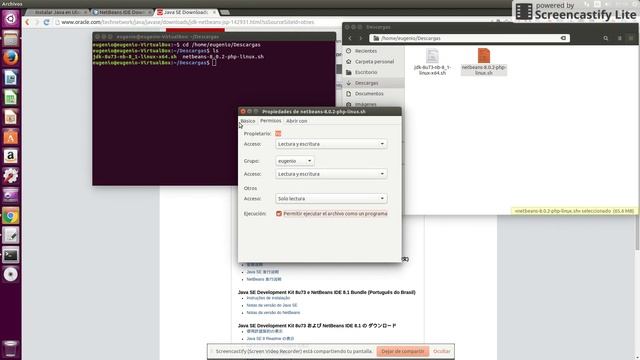The height and width of the screenshot is (360, 640).
Task: Click Ocultar in the Screencastify bar
Action: coord(442,351)
